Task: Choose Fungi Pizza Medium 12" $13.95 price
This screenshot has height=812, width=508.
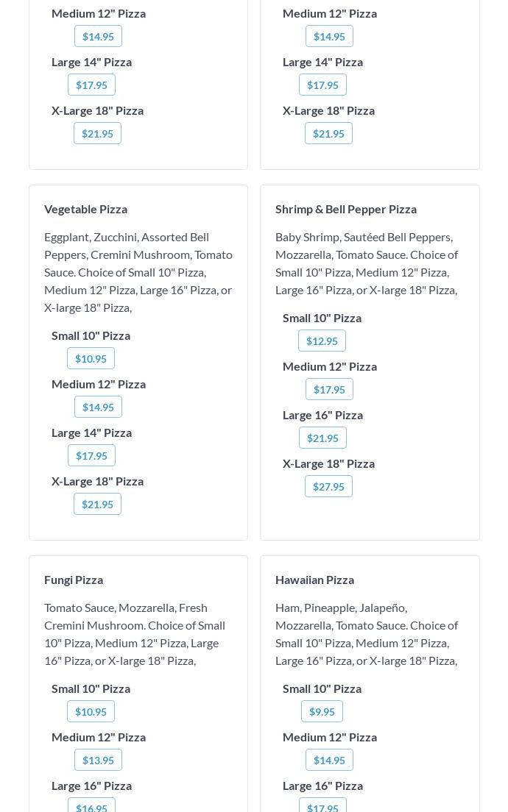Action: click(98, 760)
